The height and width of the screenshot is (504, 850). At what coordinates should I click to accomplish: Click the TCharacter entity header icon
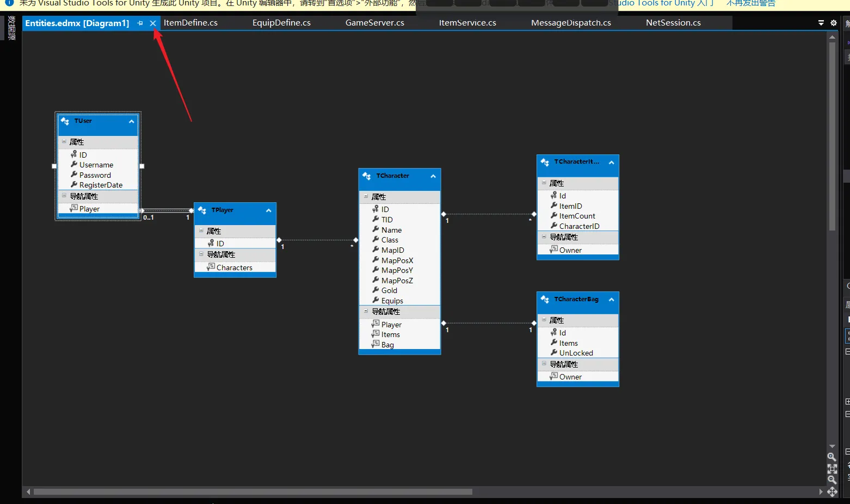coord(367,176)
